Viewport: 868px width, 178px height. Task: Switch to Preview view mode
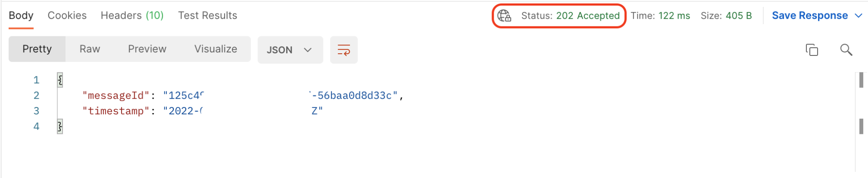pos(147,49)
